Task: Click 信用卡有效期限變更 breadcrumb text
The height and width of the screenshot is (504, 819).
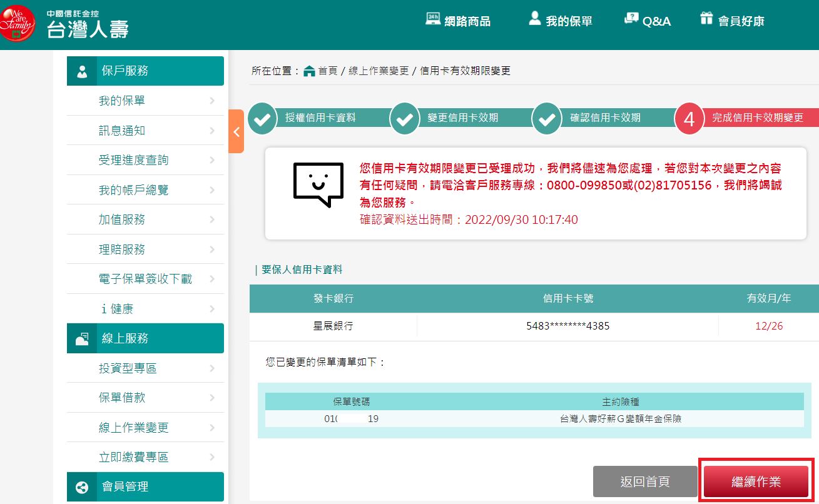Action: pyautogui.click(x=465, y=71)
